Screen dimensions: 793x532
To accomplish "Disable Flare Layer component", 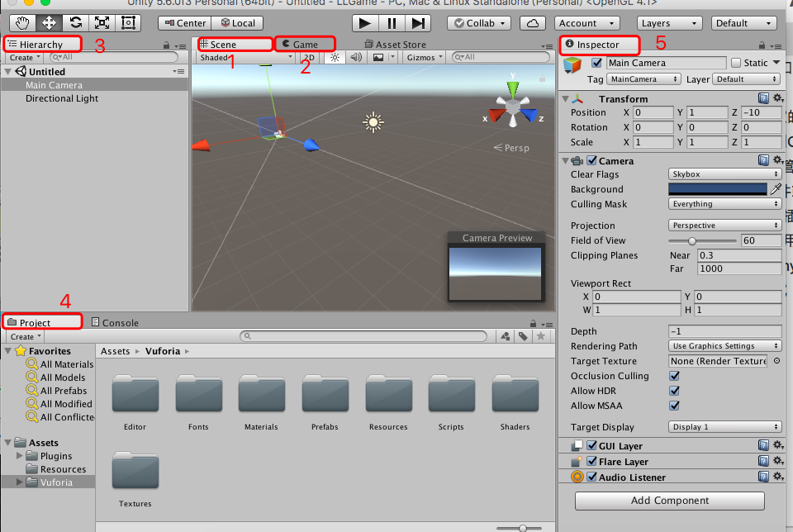I will tap(591, 461).
